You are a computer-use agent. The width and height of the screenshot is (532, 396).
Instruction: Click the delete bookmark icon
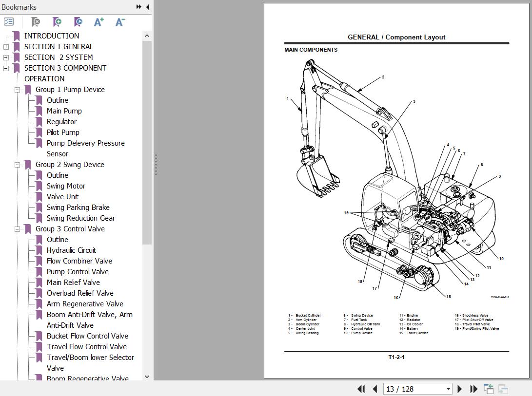[x=35, y=22]
